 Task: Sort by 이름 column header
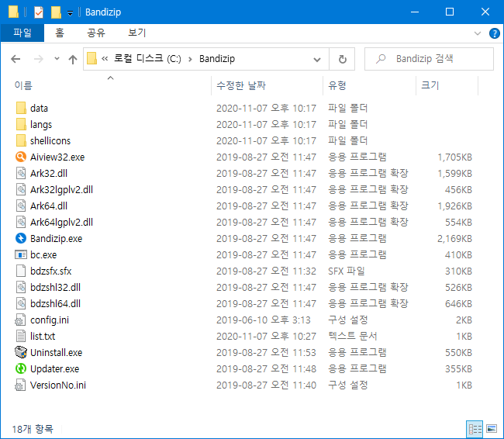point(23,85)
